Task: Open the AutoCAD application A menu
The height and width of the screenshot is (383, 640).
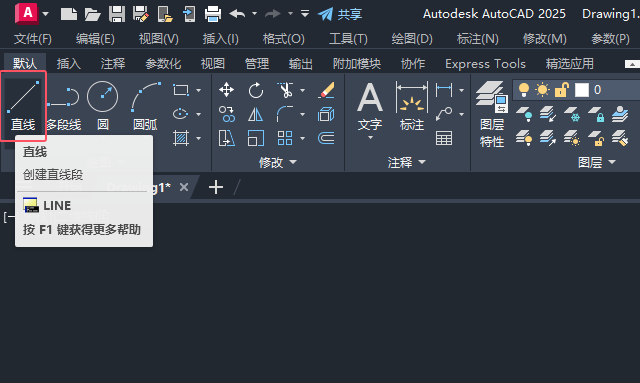Action: (x=27, y=13)
